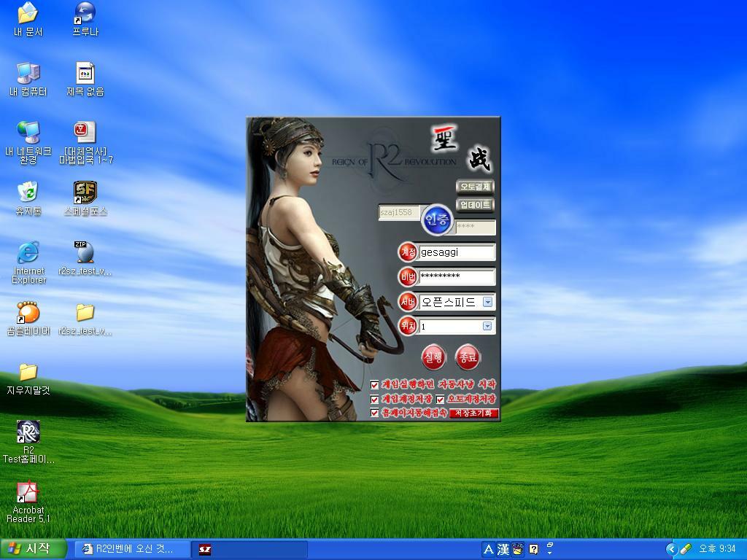Screen dimensions: 747x560
Task: Select the 휴지통 recycle bin icon
Action: click(x=28, y=198)
